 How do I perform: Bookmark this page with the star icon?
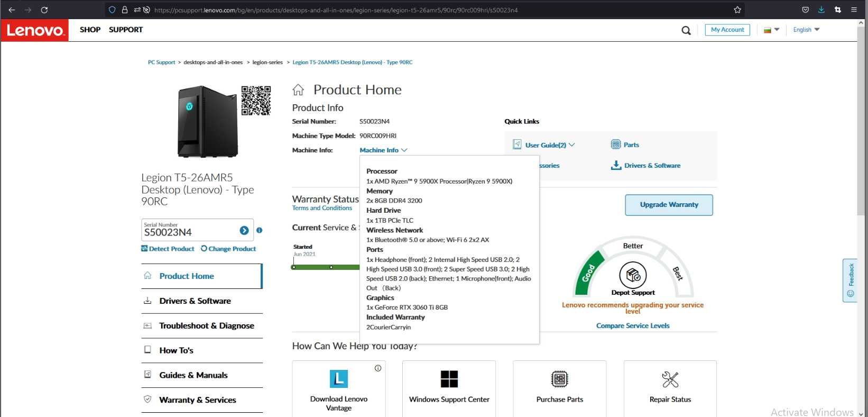click(x=737, y=10)
